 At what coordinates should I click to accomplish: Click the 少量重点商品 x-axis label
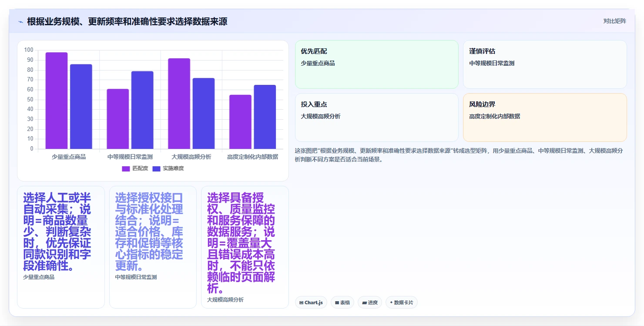point(69,157)
